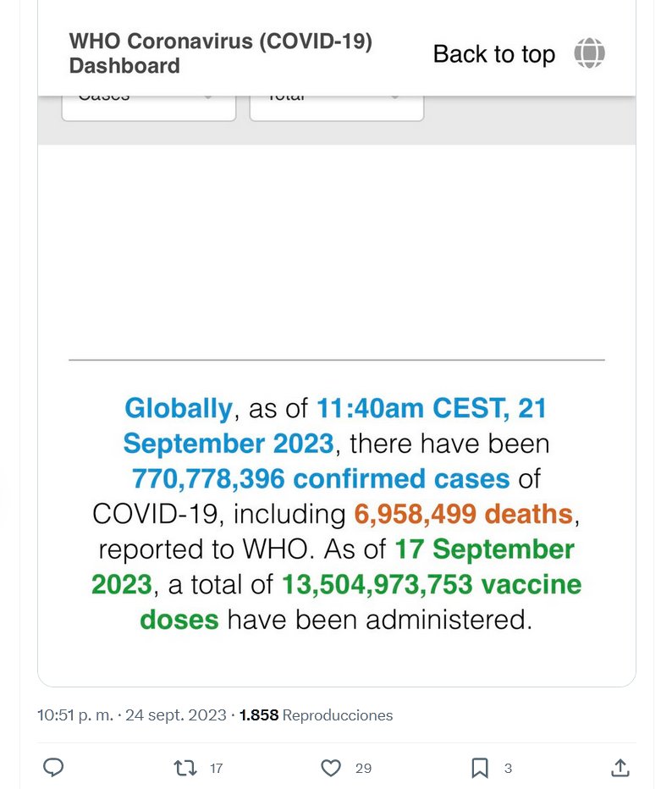Click the blue Globally text
Image resolution: width=672 pixels, height=789 pixels.
178,408
